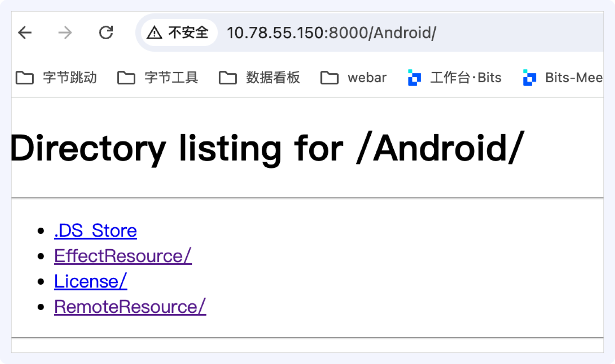Click the browser forward arrow
Viewport: 615px width, 364px height.
coord(65,32)
